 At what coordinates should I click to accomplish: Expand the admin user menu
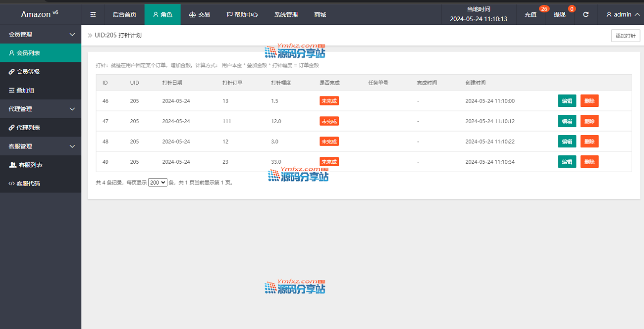tap(623, 14)
